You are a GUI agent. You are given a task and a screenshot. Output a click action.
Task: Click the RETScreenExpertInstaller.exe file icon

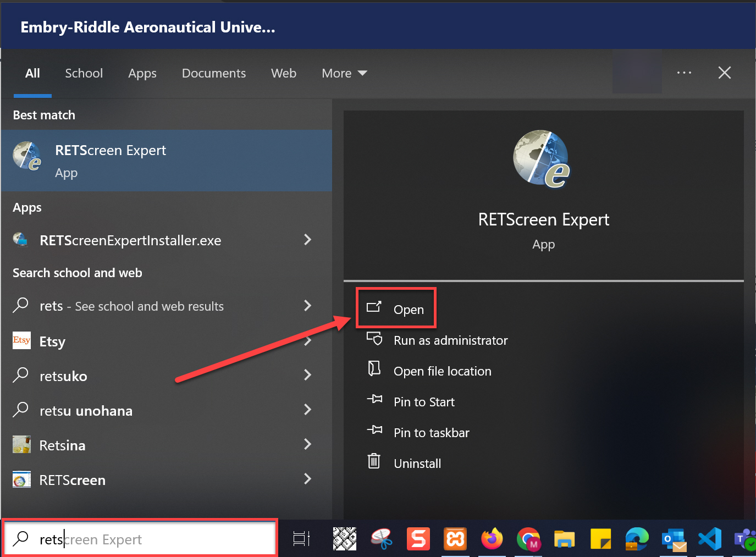pos(21,240)
